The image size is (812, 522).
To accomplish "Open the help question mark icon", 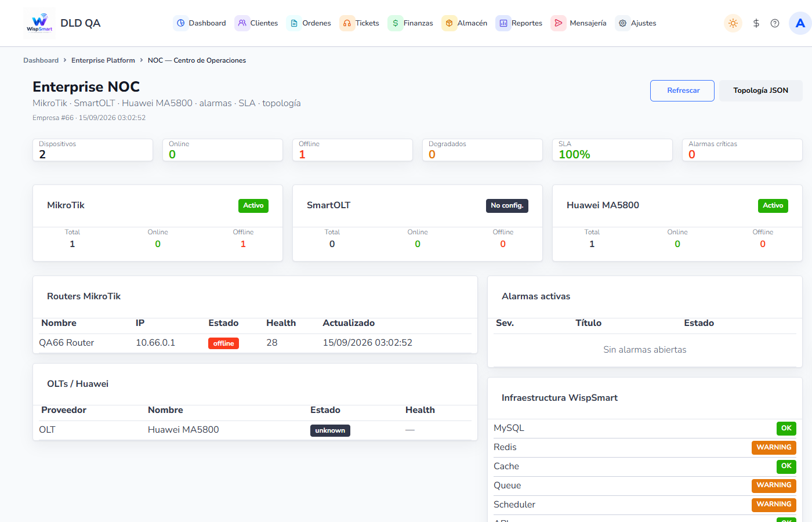I will [775, 23].
